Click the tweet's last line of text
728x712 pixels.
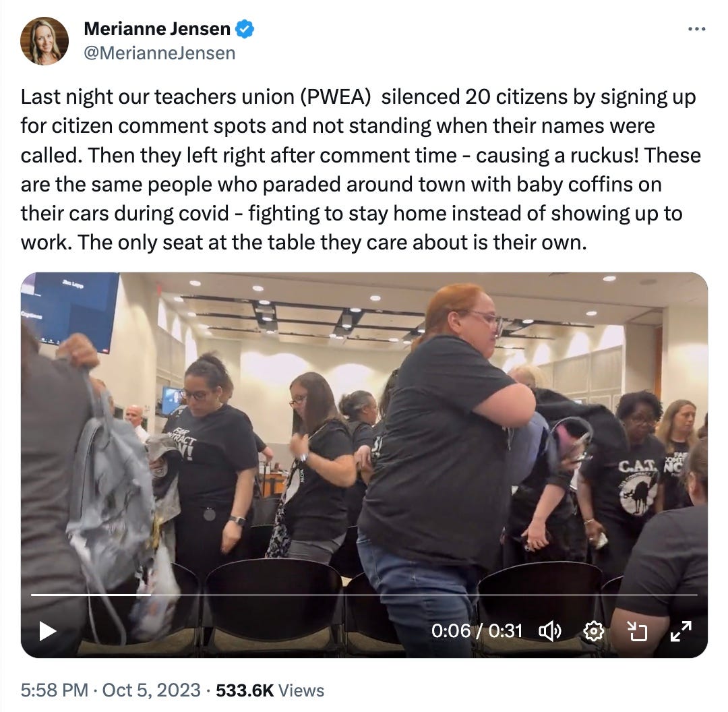pos(303,243)
